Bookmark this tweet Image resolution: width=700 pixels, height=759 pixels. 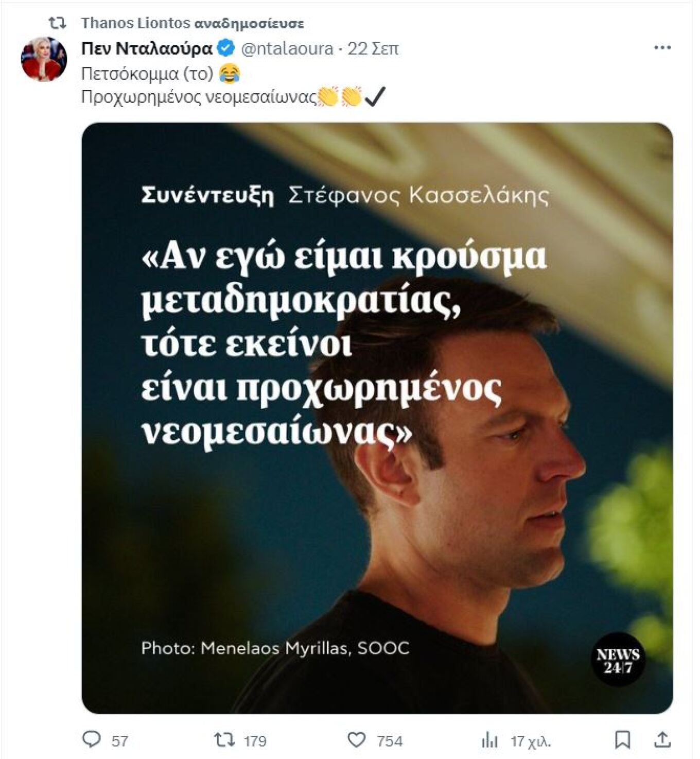tap(623, 740)
